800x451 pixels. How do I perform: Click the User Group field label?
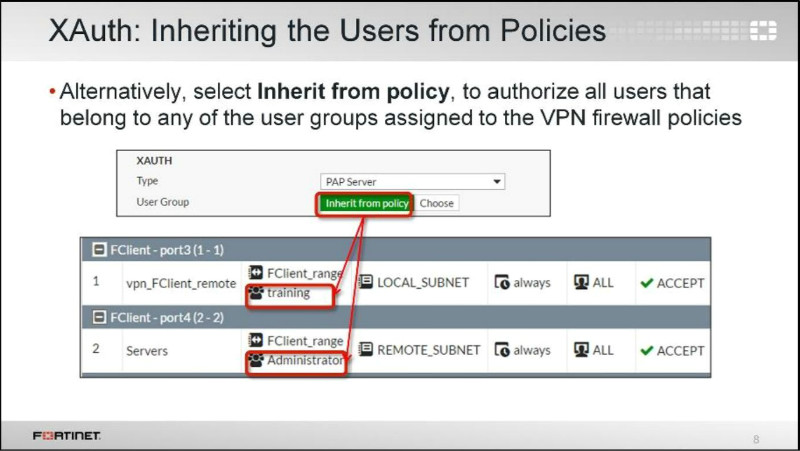pos(162,202)
